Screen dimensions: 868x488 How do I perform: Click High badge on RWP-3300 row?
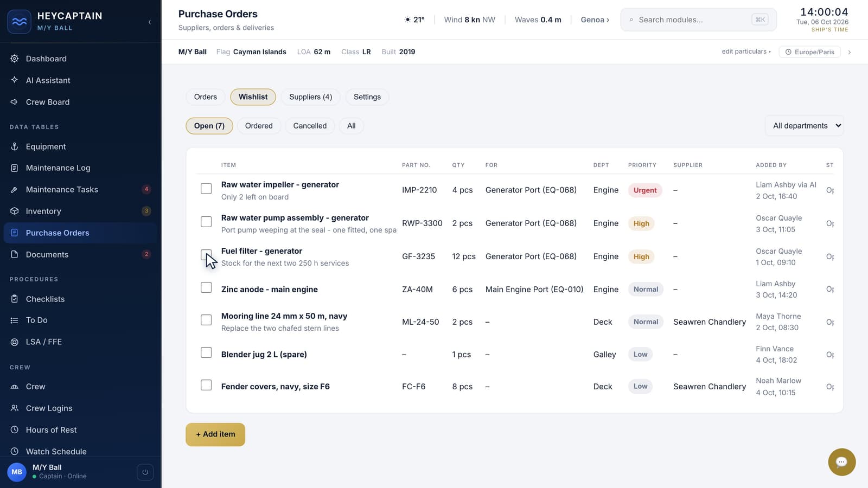click(x=641, y=223)
